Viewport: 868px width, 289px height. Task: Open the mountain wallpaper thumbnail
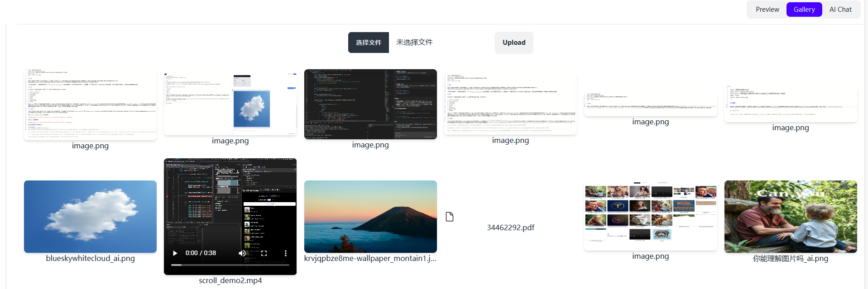(370, 217)
